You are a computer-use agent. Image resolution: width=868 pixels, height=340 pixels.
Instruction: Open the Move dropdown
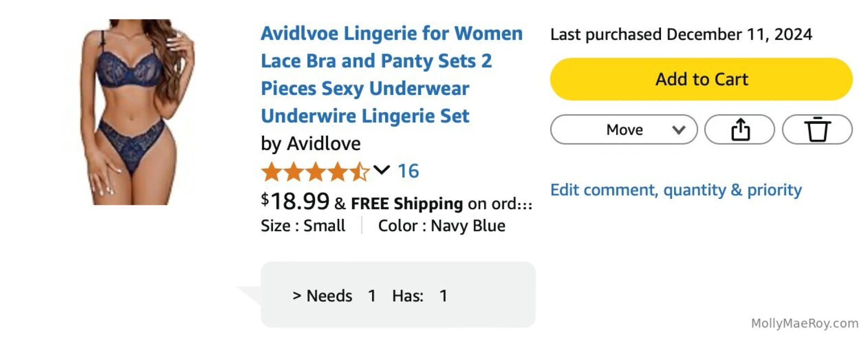tap(623, 129)
